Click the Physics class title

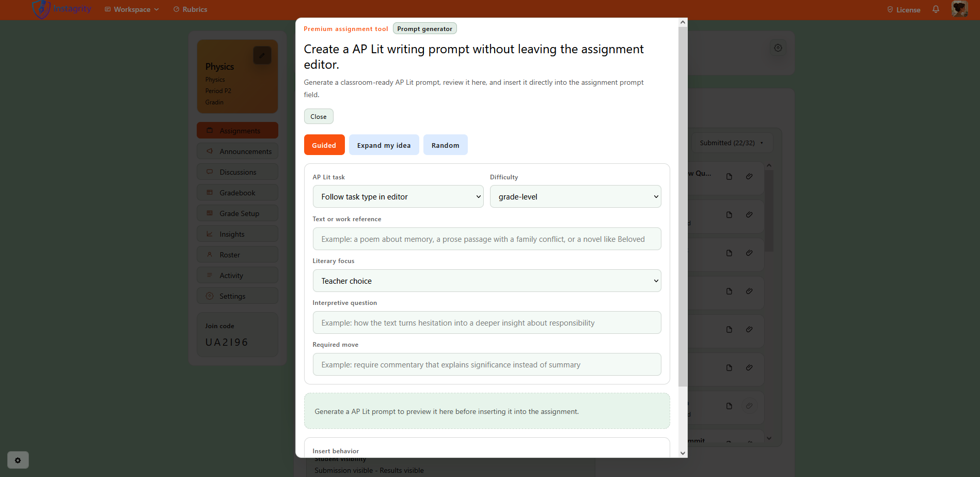pyautogui.click(x=219, y=67)
